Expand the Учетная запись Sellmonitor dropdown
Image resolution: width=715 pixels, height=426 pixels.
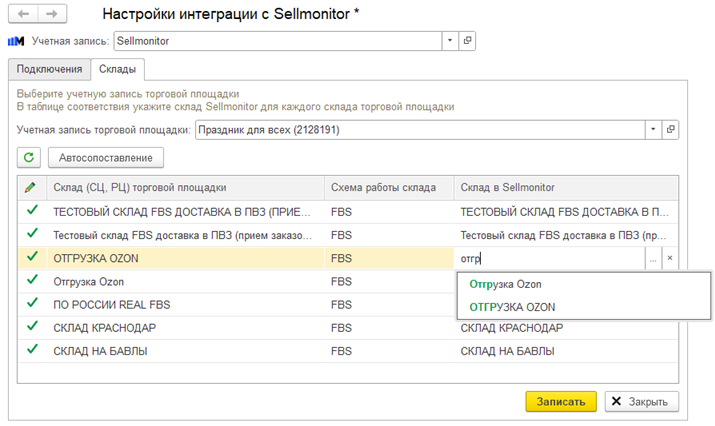tap(451, 41)
